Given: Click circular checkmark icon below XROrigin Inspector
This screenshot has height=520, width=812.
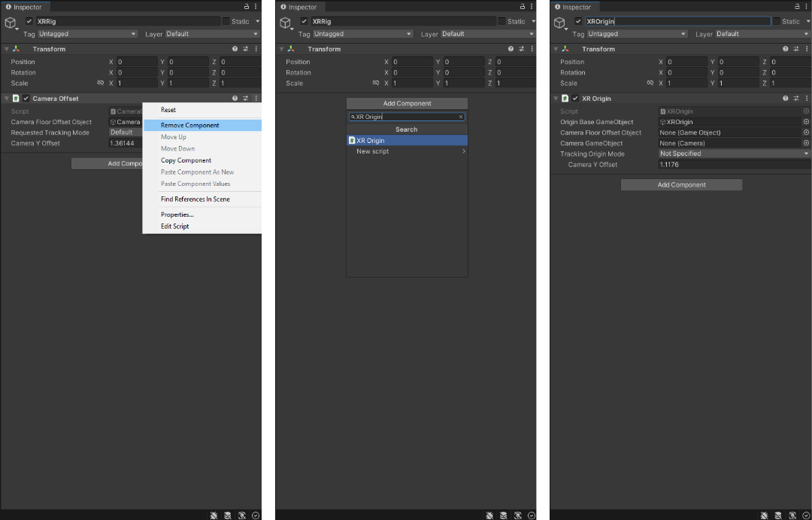Looking at the screenshot, I should tap(806, 515).
